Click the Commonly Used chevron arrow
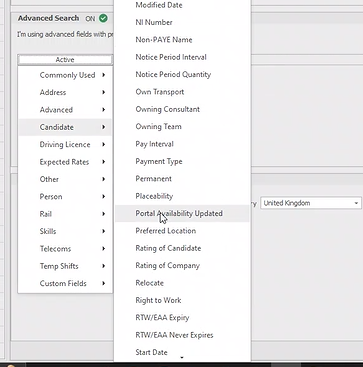The width and height of the screenshot is (363, 367). 104,75
